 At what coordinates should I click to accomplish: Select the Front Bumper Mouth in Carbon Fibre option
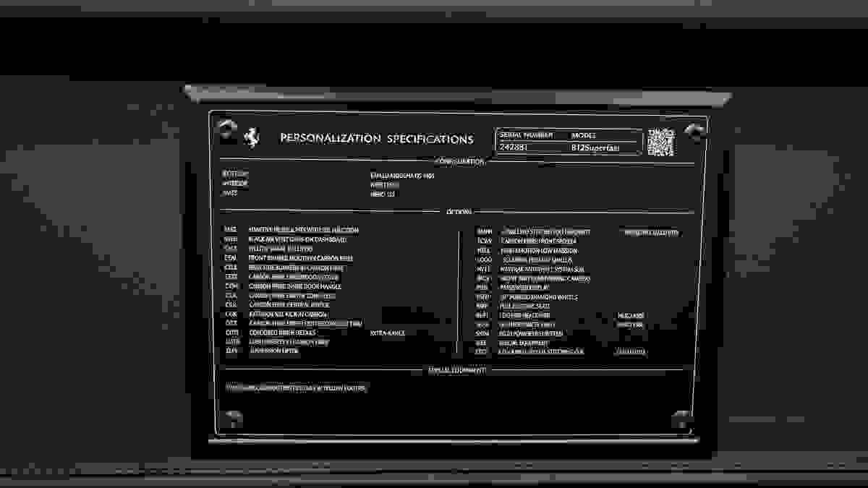pos(300,258)
